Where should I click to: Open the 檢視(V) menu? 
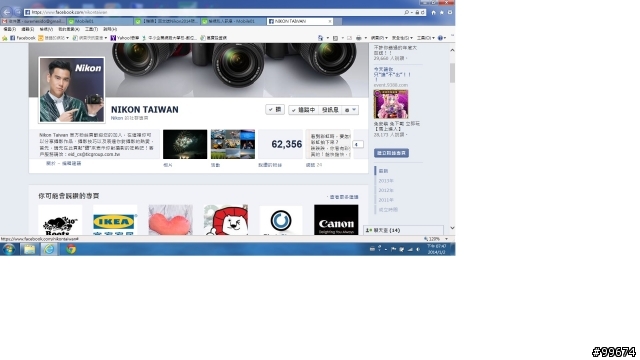46,29
